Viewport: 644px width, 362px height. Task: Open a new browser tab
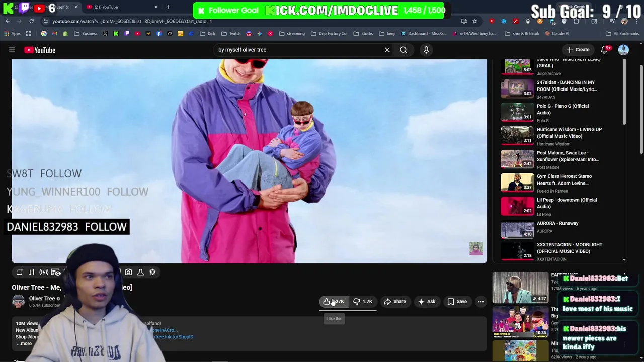[168, 7]
